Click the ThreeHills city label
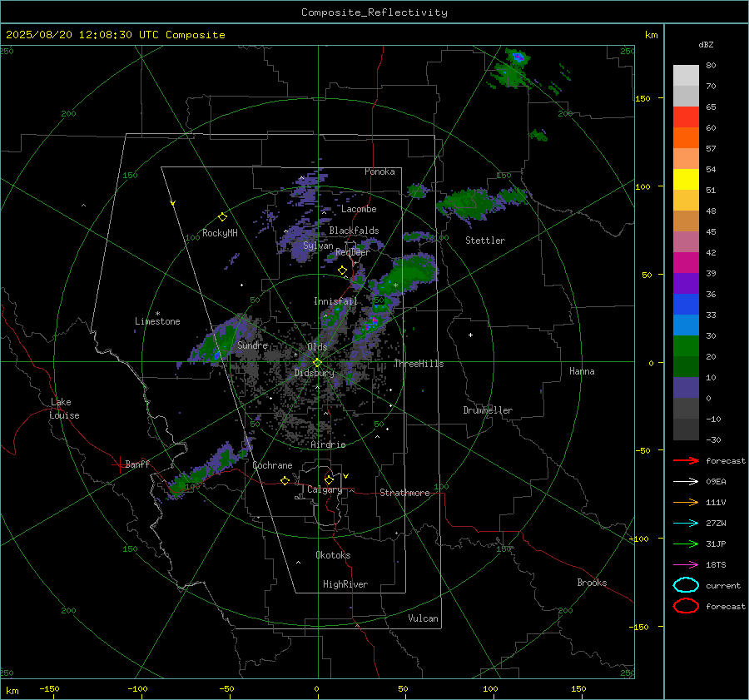 (x=419, y=364)
